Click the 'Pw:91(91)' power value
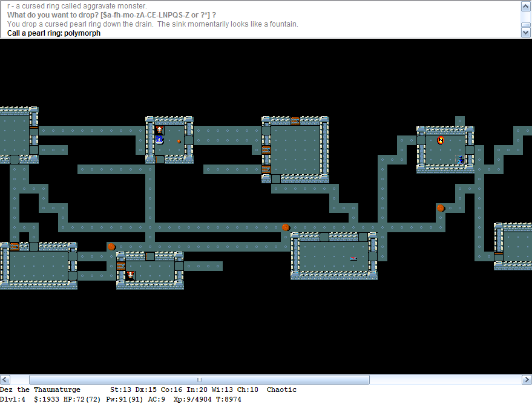 pos(125,400)
